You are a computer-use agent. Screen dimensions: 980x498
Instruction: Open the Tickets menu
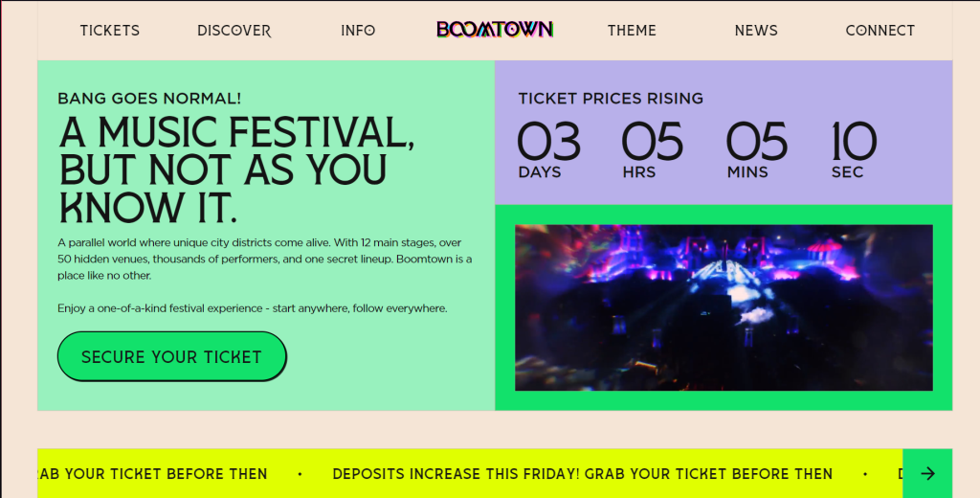tap(110, 31)
